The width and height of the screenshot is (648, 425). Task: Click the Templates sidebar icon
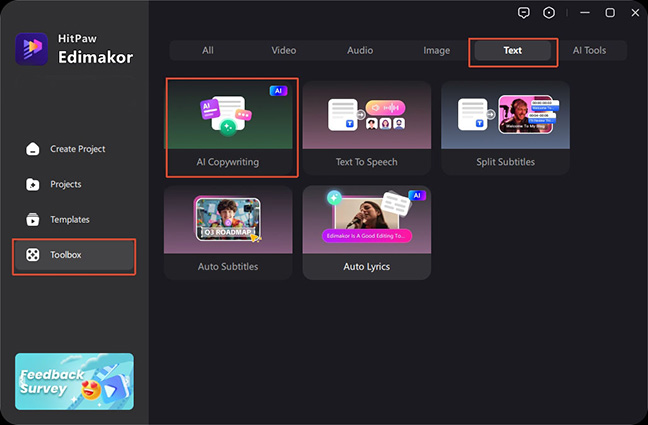(x=33, y=220)
